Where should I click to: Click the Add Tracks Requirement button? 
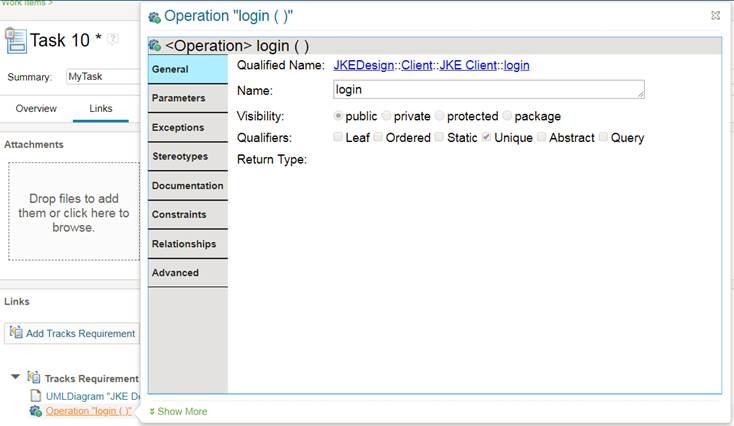coord(71,333)
